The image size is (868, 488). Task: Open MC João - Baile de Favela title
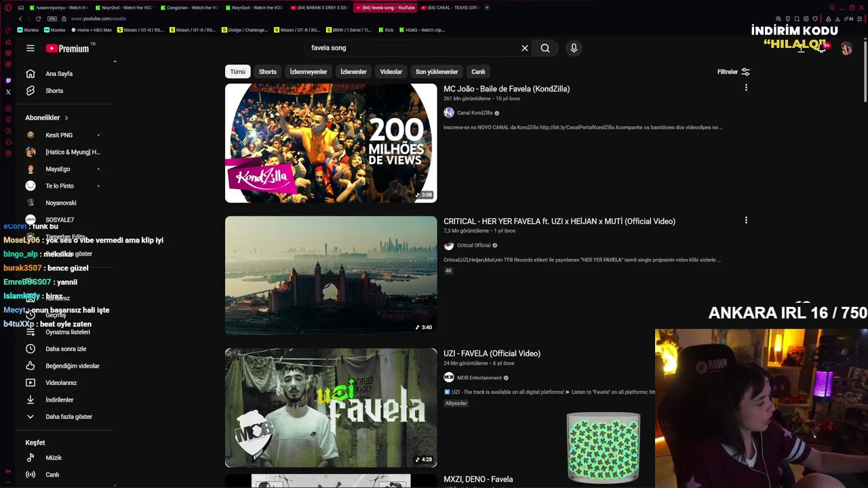507,89
